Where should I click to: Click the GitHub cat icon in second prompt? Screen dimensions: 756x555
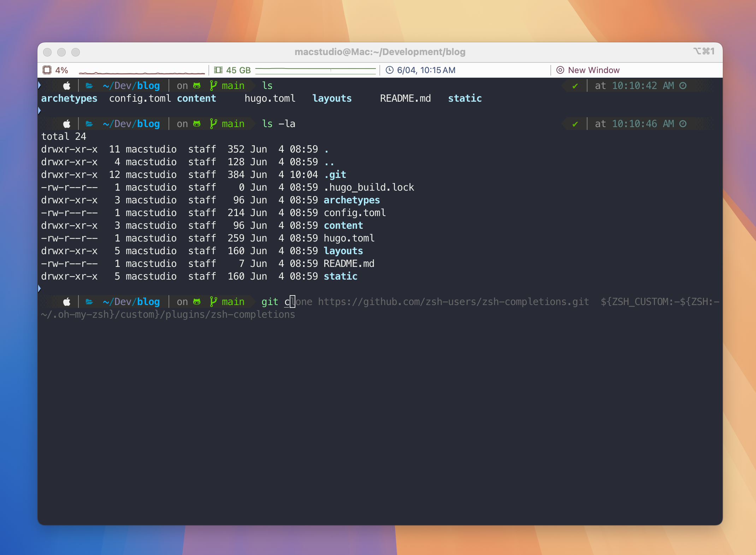197,124
